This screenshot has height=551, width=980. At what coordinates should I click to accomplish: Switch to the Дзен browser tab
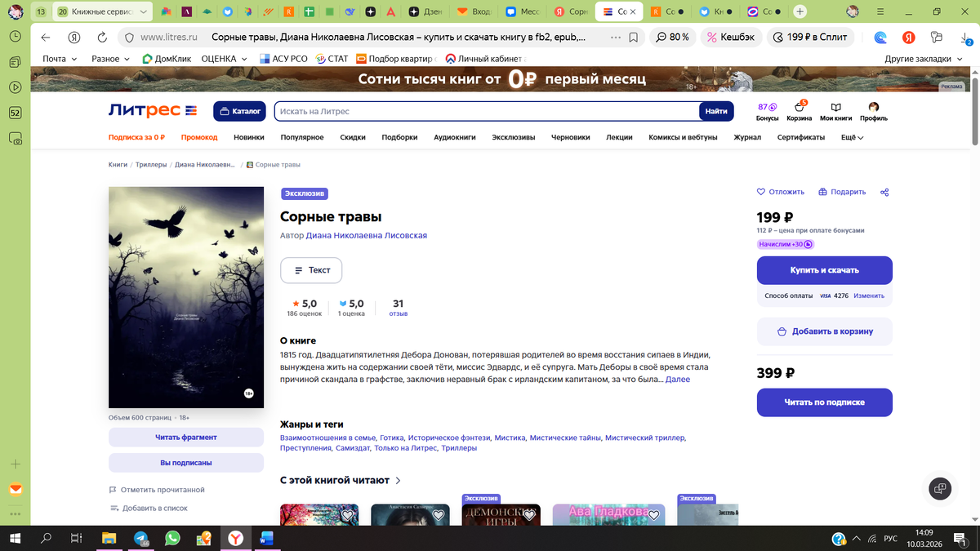click(426, 11)
